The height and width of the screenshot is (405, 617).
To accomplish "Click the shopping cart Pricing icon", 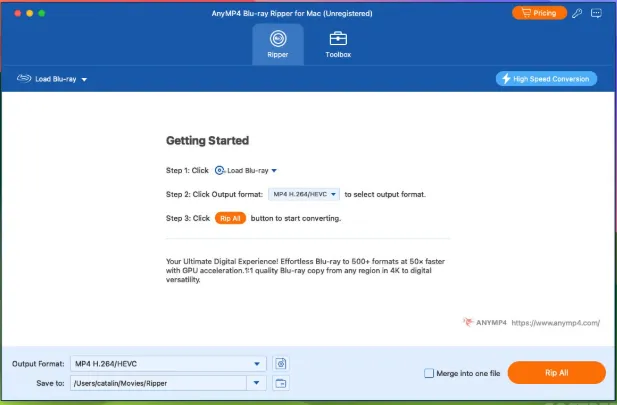I will [x=526, y=13].
